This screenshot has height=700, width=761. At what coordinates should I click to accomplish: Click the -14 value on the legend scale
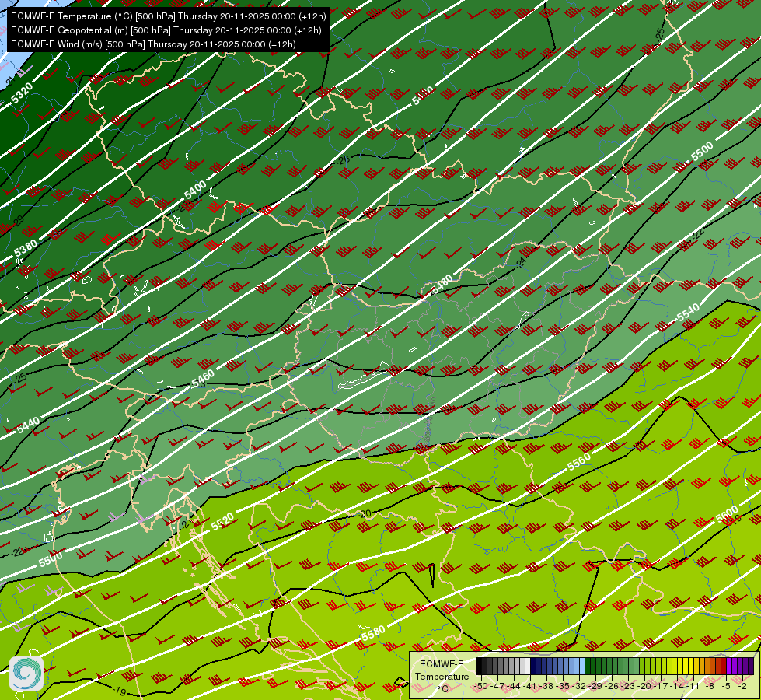677,686
